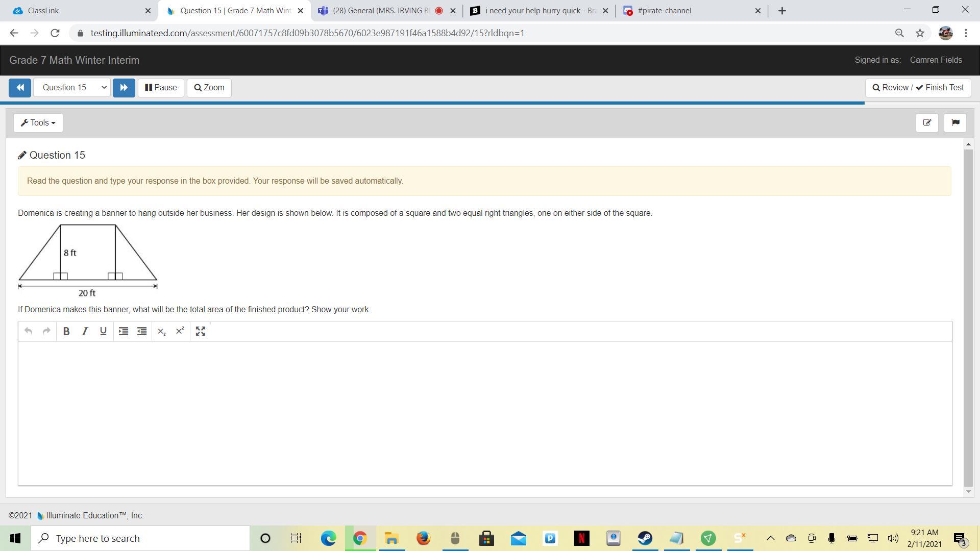
Task: Click the flag question icon
Action: tap(955, 123)
